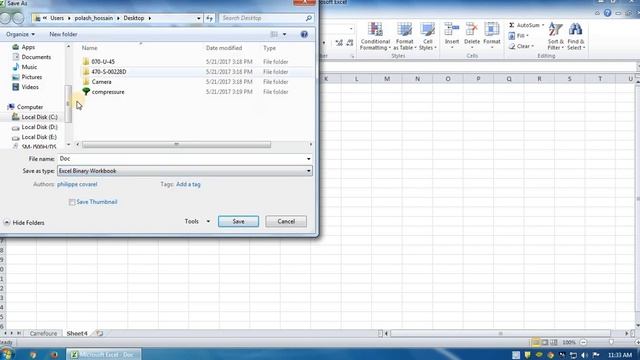640x360 pixels.
Task: Click the Save As dialog help icon
Action: [x=304, y=34]
